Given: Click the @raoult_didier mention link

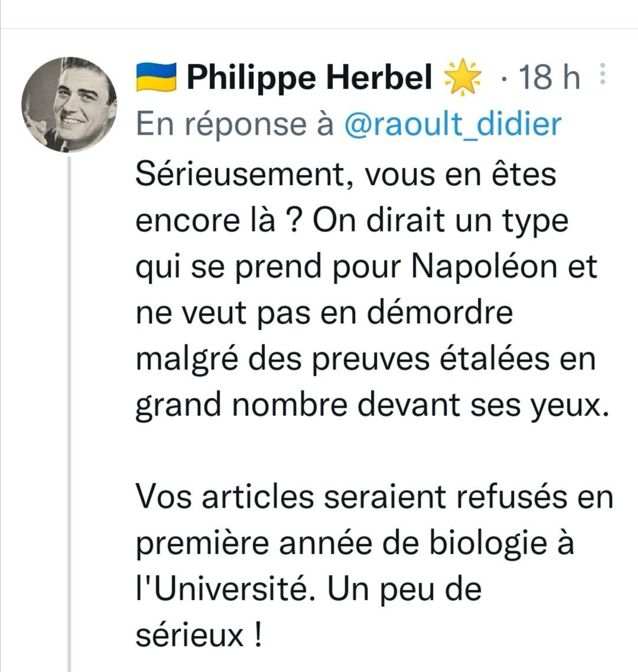Looking at the screenshot, I should 451,124.
